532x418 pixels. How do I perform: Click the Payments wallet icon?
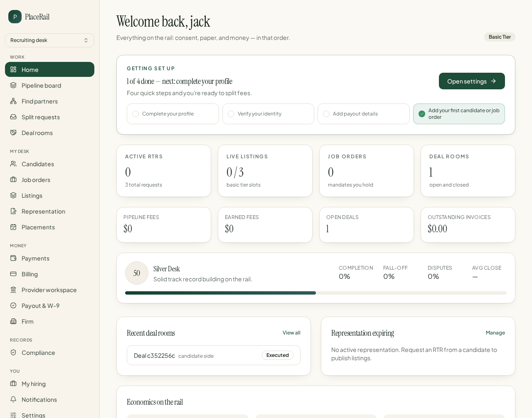tap(13, 258)
